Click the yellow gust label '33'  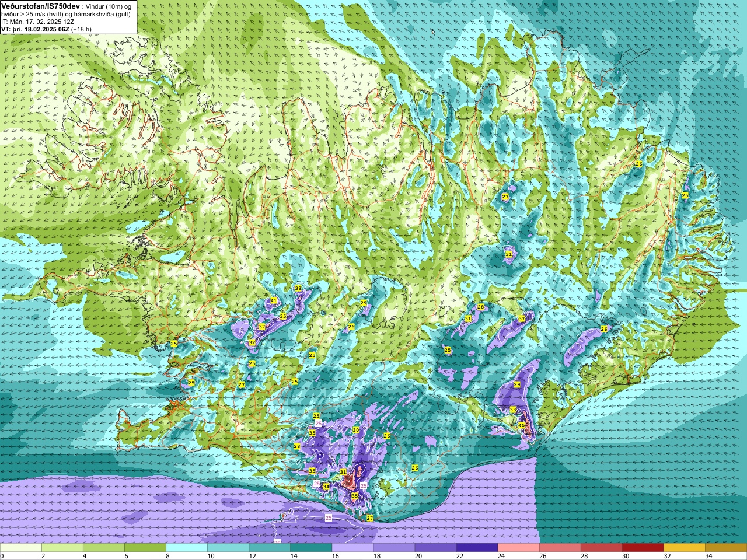(x=512, y=409)
